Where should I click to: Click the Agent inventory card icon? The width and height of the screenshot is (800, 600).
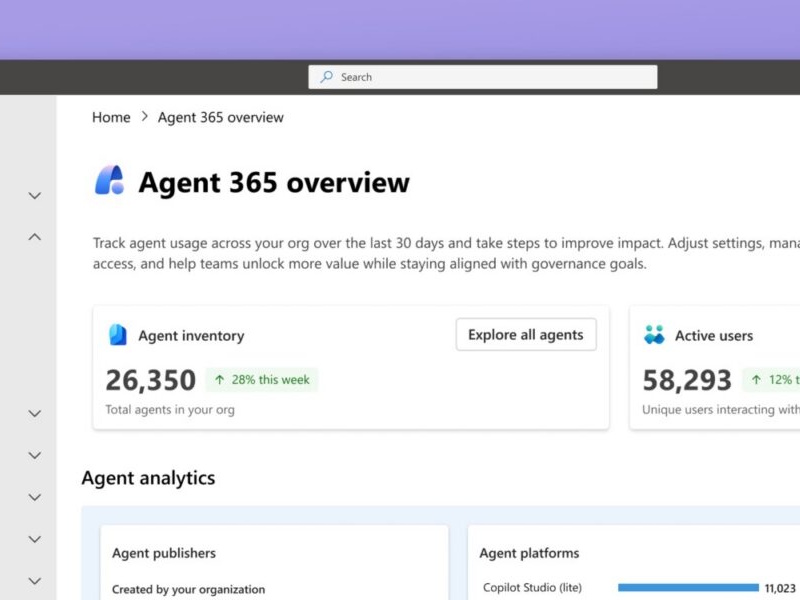[x=117, y=335]
